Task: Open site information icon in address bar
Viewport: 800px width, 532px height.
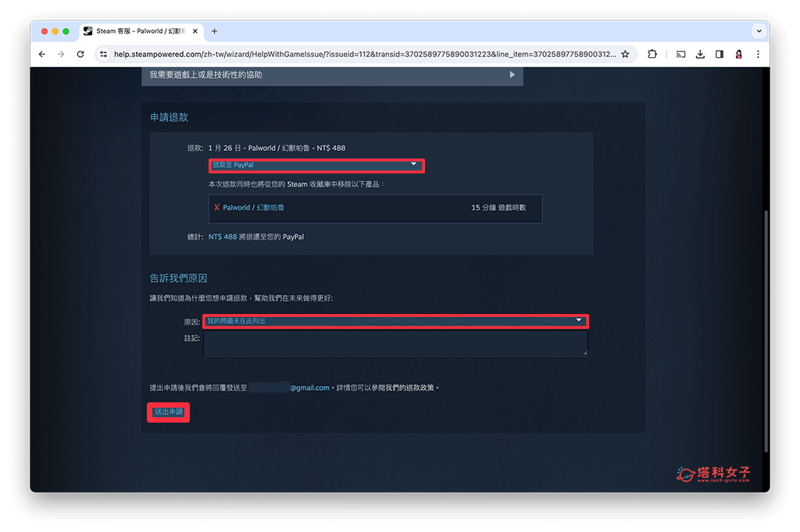Action: [x=104, y=54]
